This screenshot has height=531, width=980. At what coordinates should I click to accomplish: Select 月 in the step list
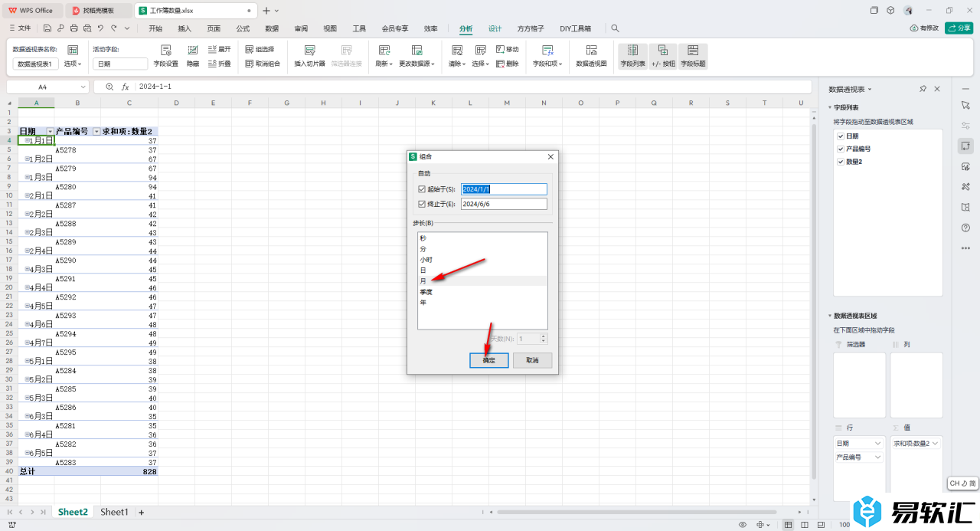[482, 281]
